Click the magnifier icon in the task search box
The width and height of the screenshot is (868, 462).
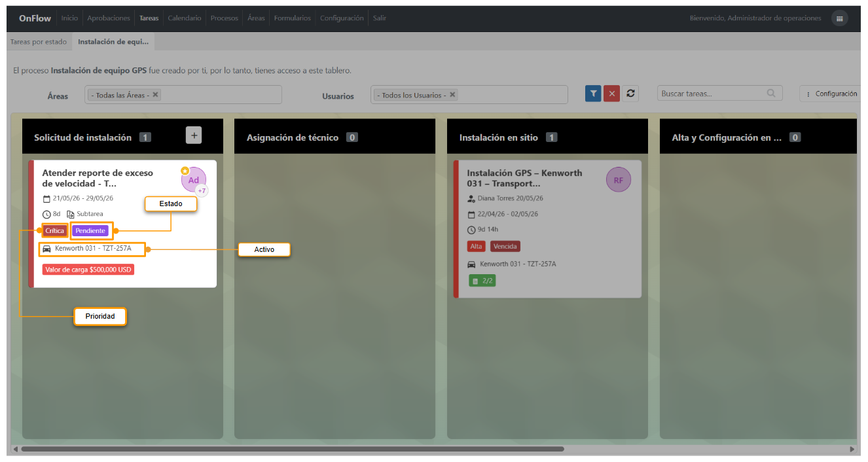[x=772, y=94]
